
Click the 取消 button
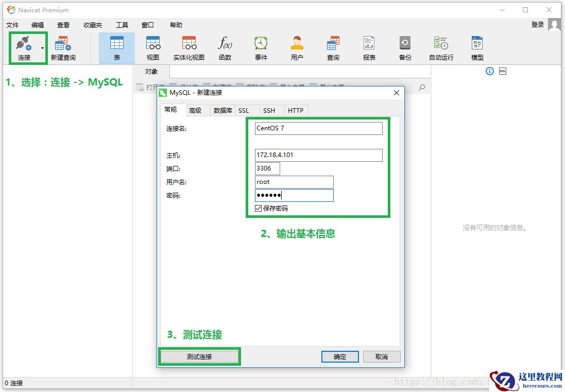(382, 356)
